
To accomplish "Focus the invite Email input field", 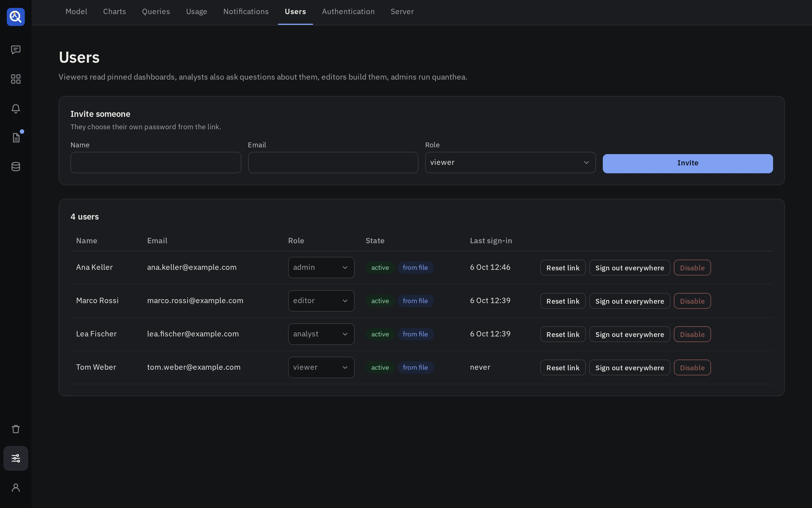I will tap(333, 163).
